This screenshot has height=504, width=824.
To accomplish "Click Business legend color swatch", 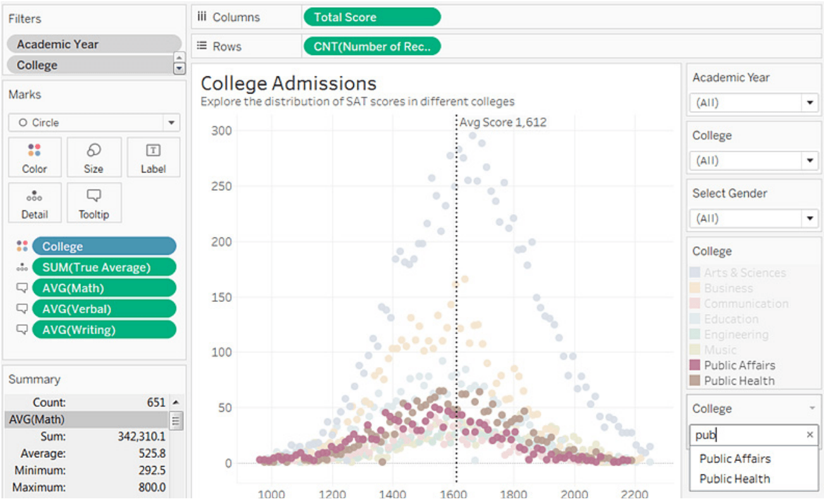I will (695, 288).
